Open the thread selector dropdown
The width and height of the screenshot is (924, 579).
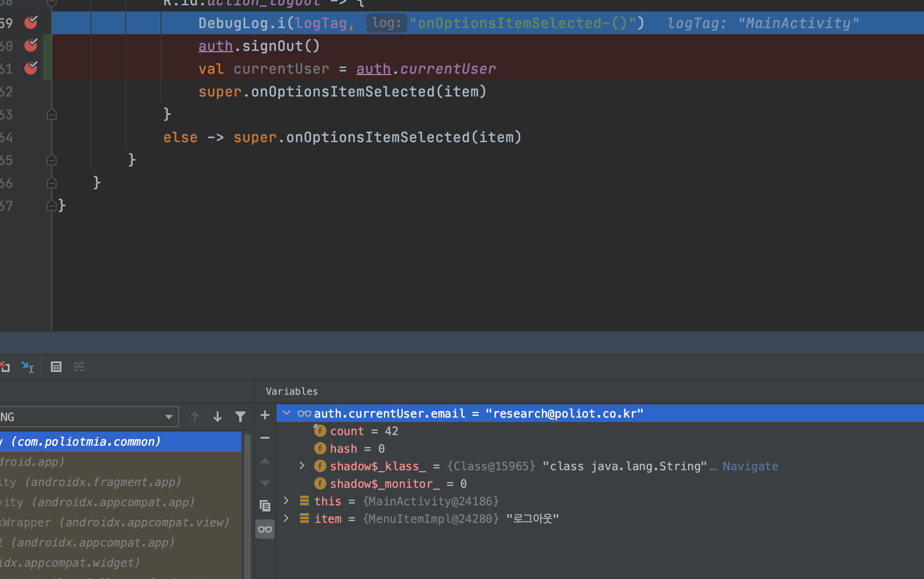pos(168,417)
